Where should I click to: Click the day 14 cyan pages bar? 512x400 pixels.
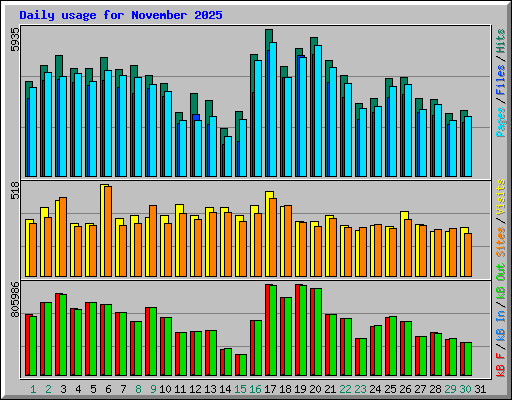(x=228, y=156)
